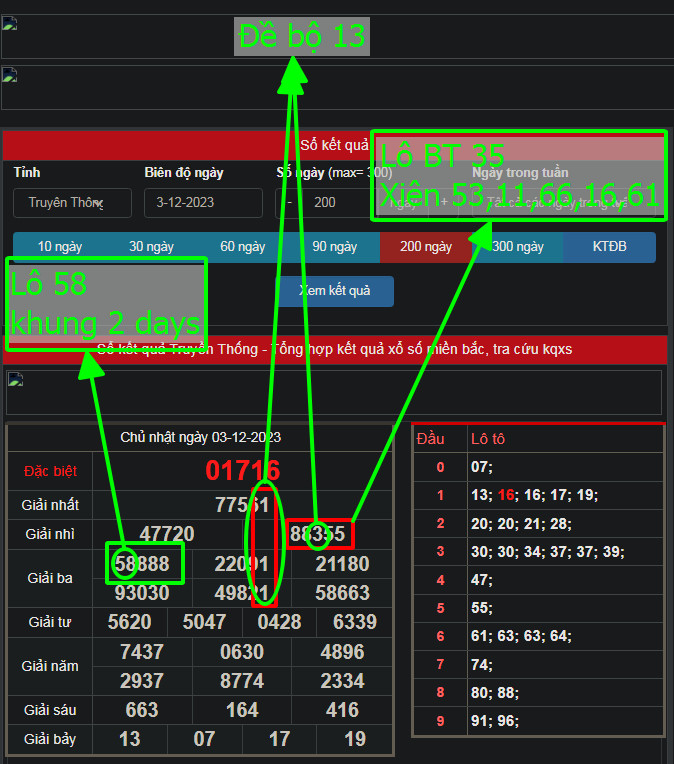Click the second broken banner image icon

coord(10,75)
